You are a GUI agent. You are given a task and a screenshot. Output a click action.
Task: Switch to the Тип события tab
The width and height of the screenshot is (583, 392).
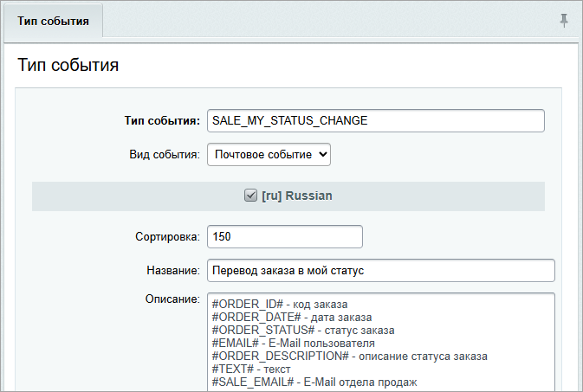point(53,21)
